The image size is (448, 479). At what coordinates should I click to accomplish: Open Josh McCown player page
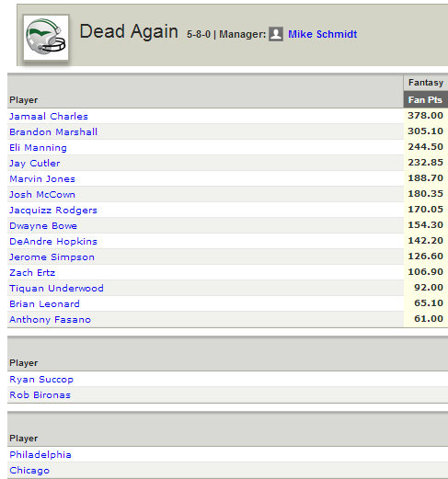click(42, 195)
